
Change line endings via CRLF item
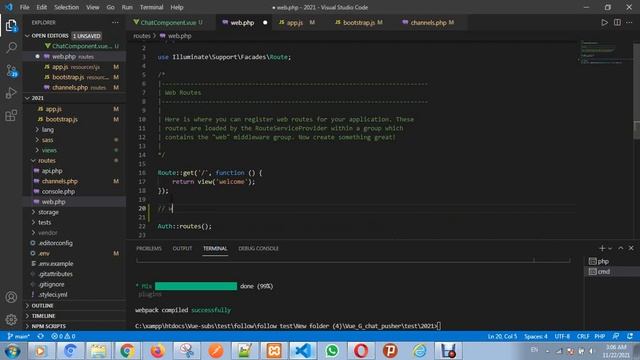click(x=583, y=336)
